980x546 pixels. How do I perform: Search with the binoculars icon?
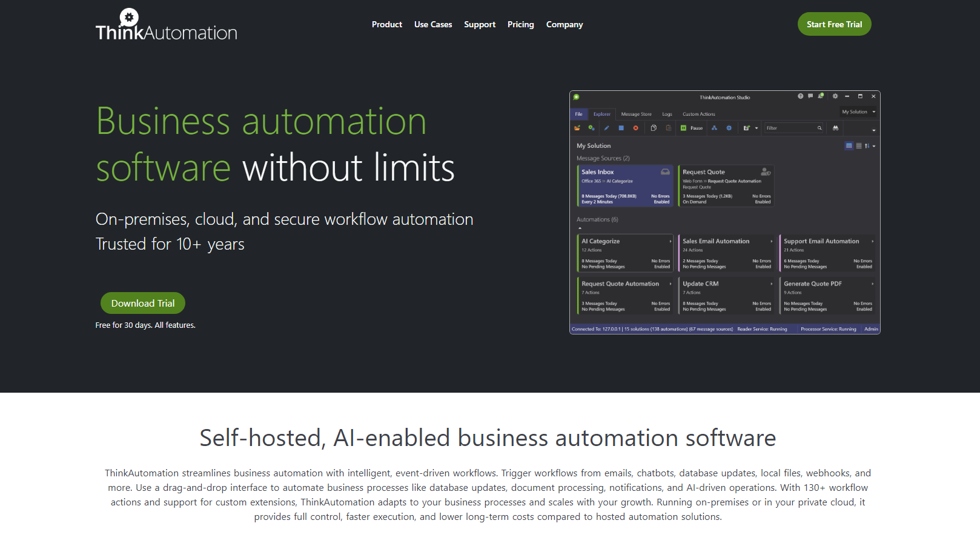[x=835, y=128]
